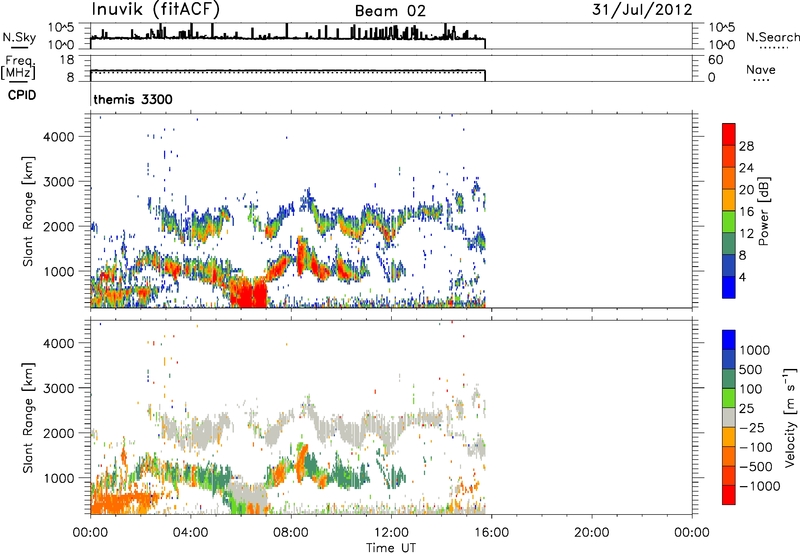The height and width of the screenshot is (554, 800).
Task: Pick the dark green 100–500 velocity swatch
Action: click(x=729, y=379)
